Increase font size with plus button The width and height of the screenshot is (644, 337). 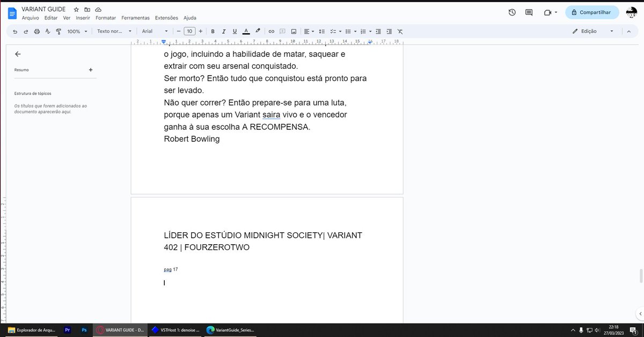(x=201, y=31)
